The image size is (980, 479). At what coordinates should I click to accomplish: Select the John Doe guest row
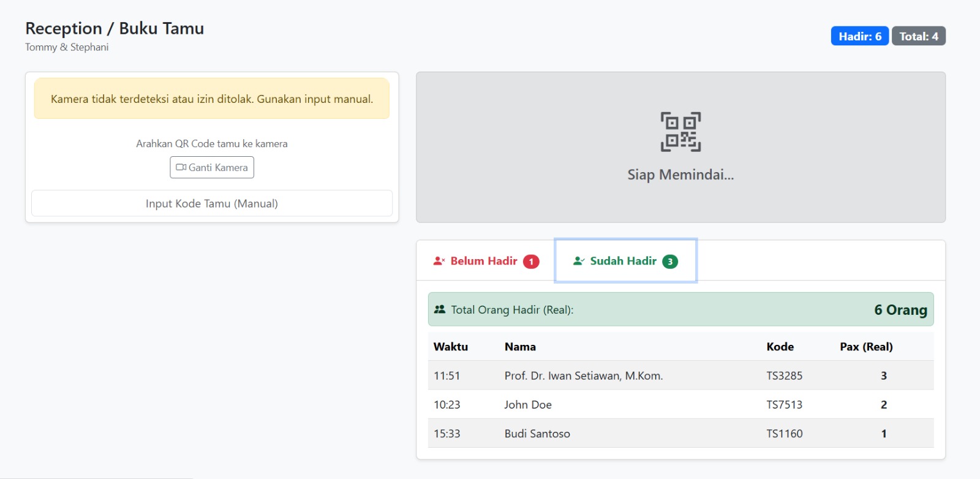tap(528, 404)
